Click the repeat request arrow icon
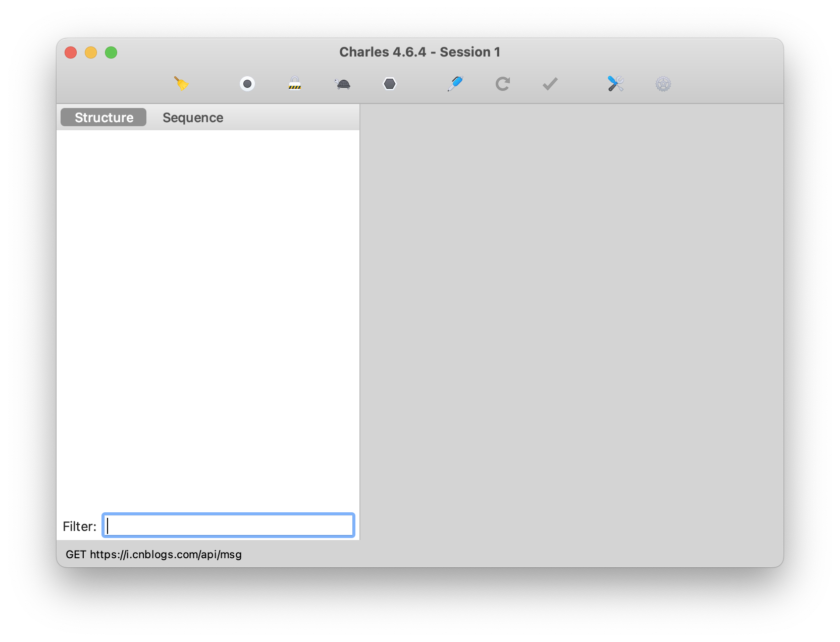Image resolution: width=840 pixels, height=642 pixels. (502, 84)
